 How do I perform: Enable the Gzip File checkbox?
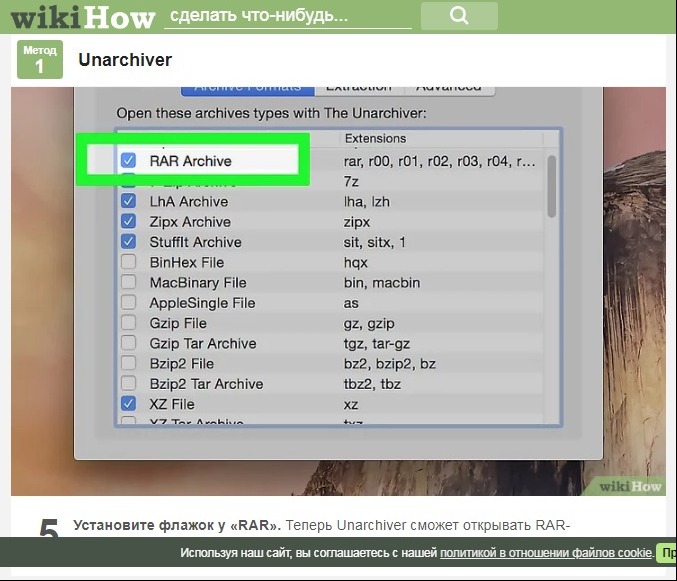click(x=128, y=323)
